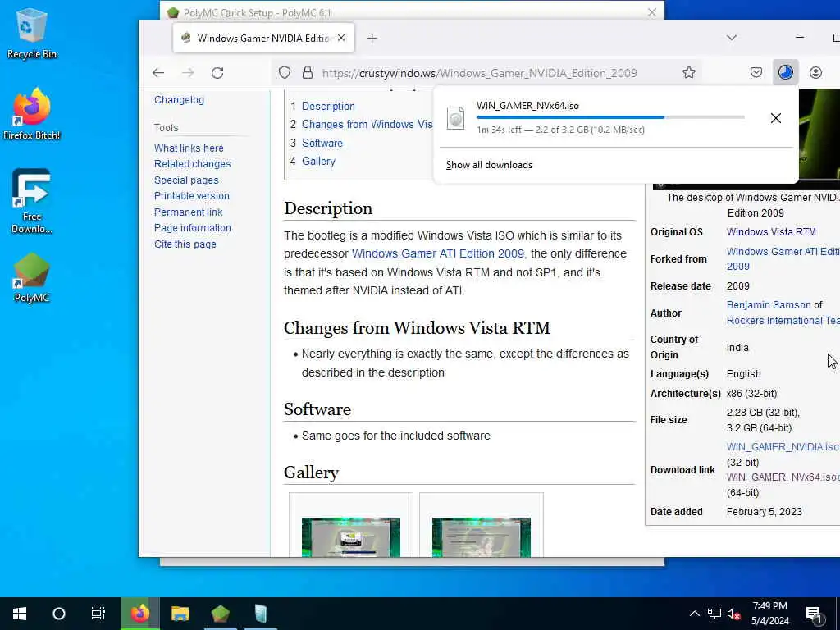Switch to Firefox in the taskbar

(140, 614)
